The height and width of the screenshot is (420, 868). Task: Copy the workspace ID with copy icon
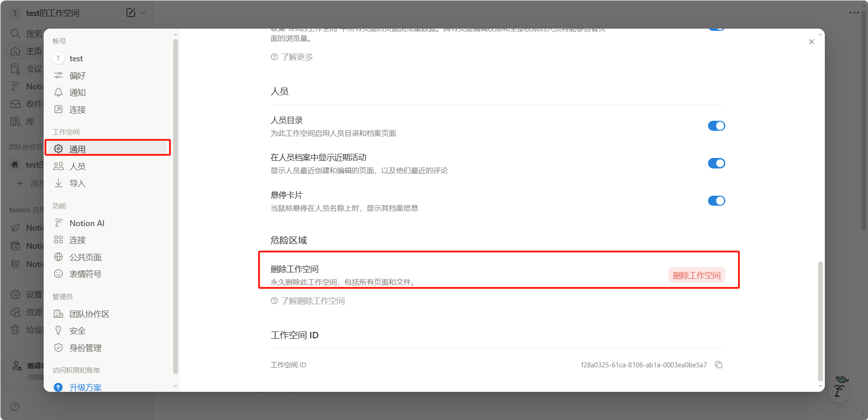(718, 365)
